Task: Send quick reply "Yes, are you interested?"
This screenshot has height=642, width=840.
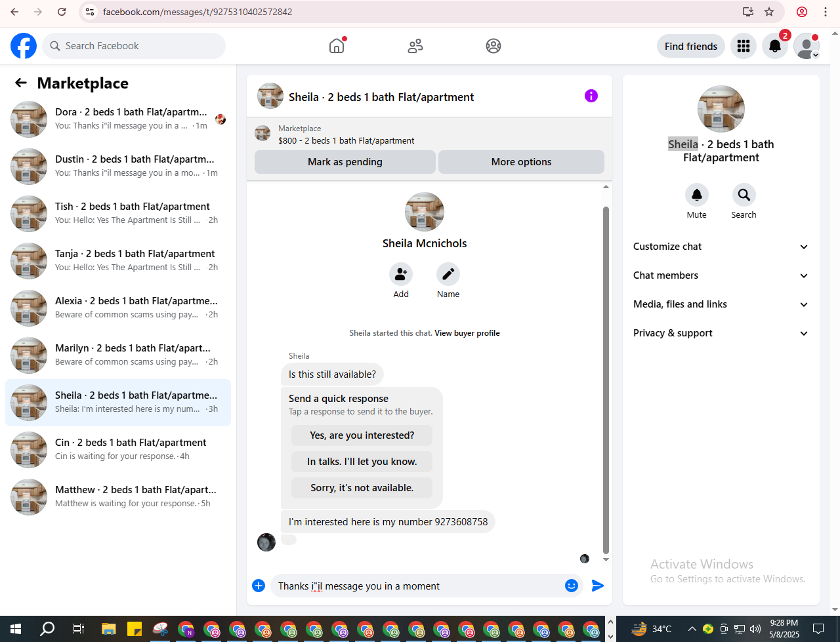Action: tap(362, 435)
